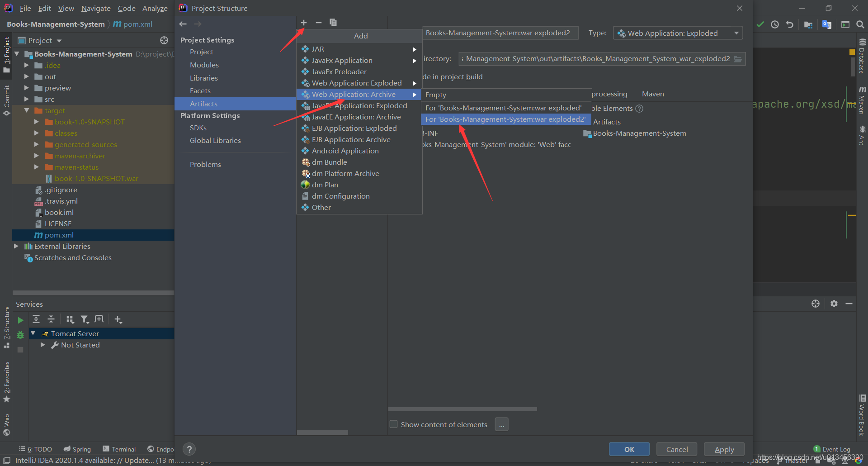Click the OK button
Image resolution: width=868 pixels, height=466 pixels.
(x=629, y=449)
